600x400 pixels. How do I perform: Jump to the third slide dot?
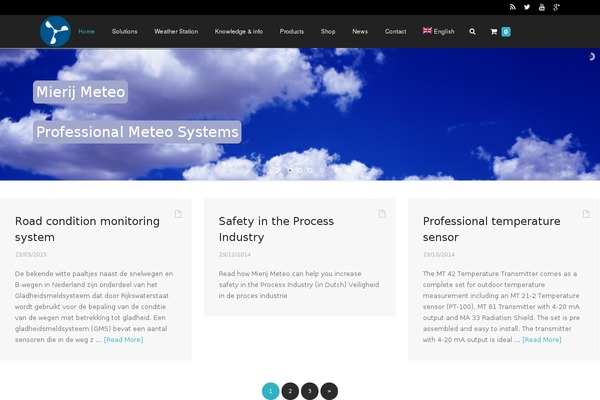(310, 170)
